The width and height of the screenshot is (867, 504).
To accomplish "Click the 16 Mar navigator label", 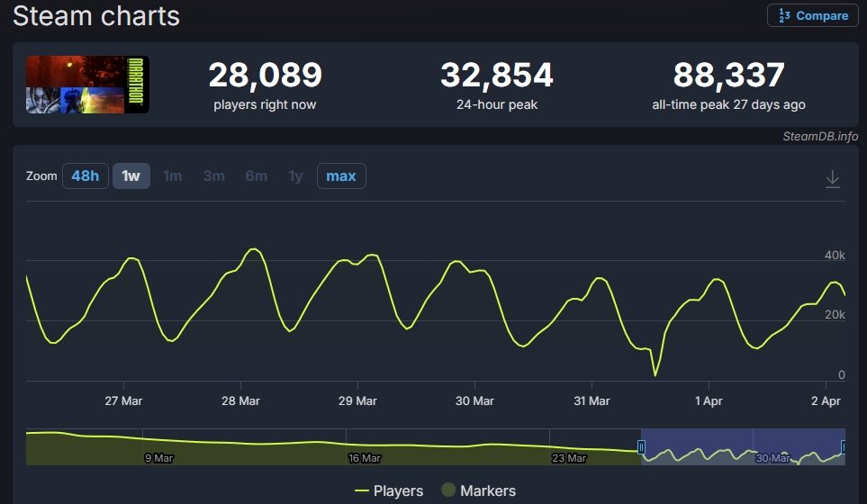I will tap(365, 458).
